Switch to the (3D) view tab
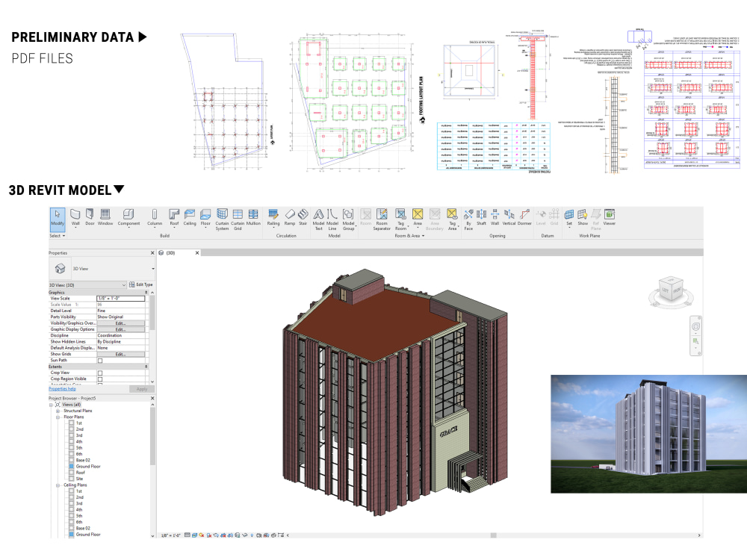 pos(170,253)
